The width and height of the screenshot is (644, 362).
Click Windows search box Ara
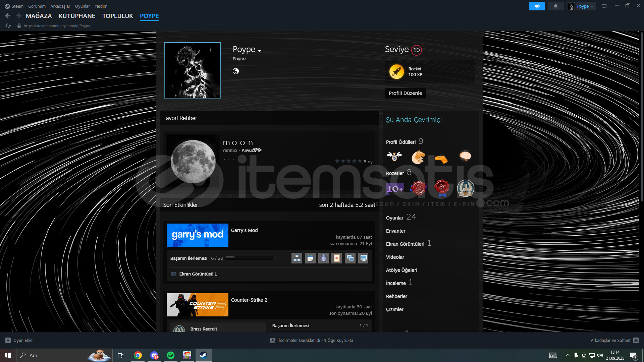[x=64, y=355]
